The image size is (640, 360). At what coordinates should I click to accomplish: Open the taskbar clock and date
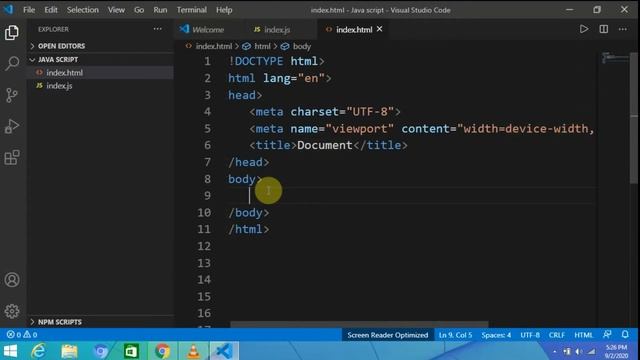616,351
